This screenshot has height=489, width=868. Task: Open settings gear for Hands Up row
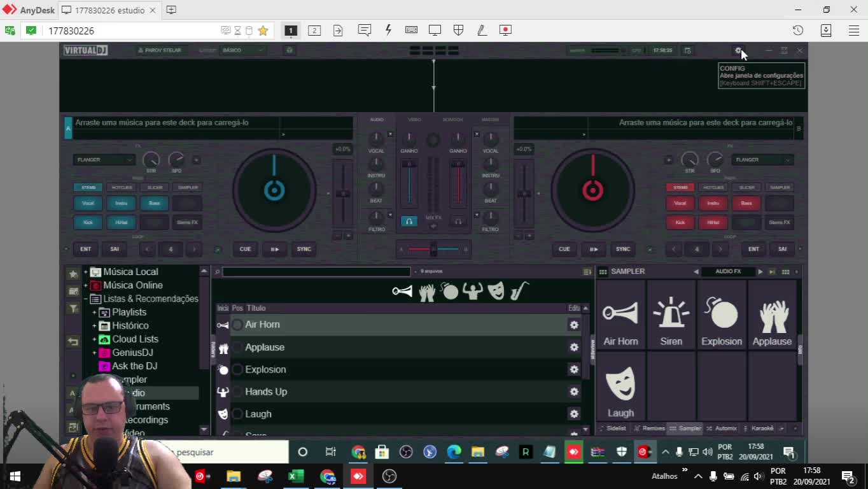tap(574, 392)
